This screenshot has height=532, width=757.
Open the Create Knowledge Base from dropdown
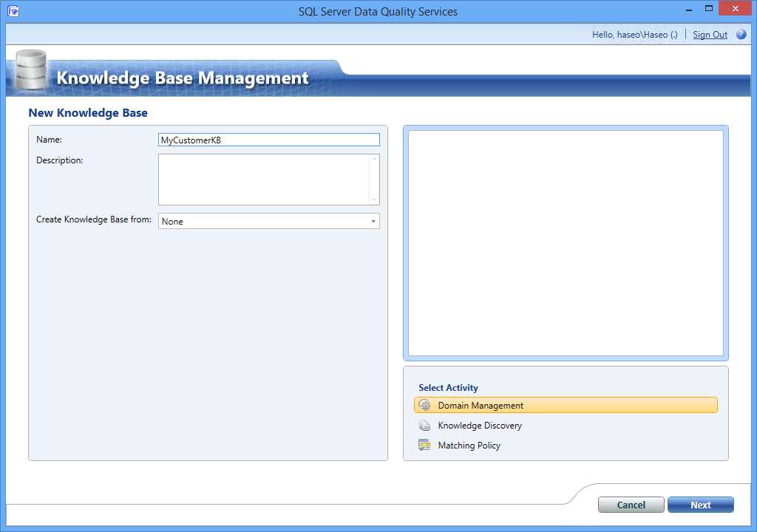coord(269,221)
